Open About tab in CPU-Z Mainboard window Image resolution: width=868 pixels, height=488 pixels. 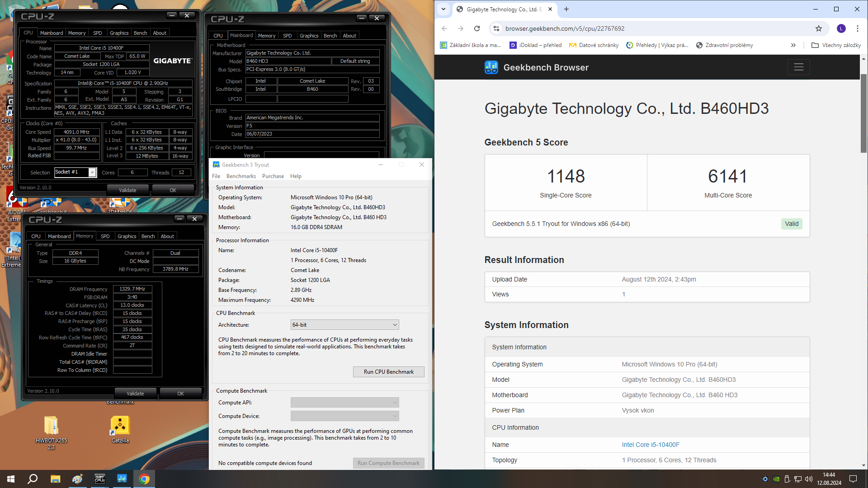tap(349, 36)
